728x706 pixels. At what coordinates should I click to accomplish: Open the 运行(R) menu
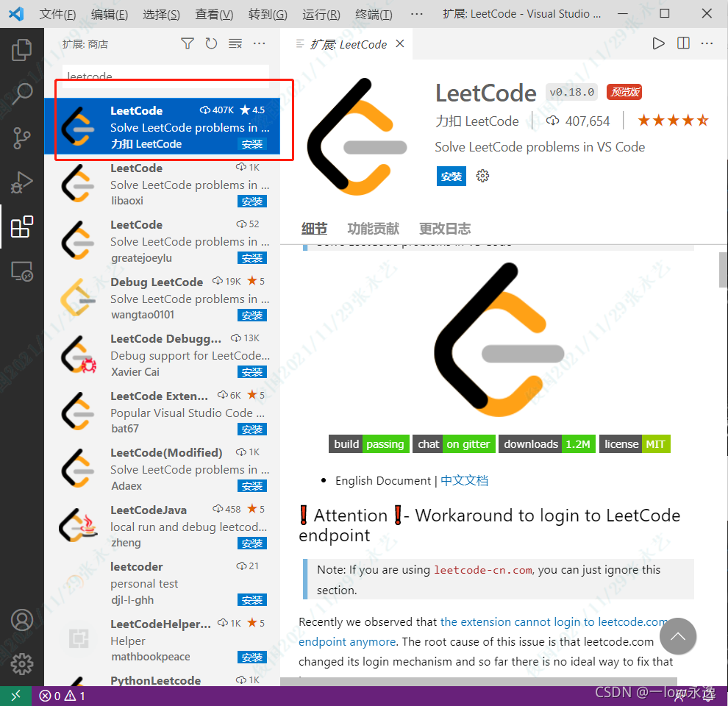pyautogui.click(x=321, y=15)
